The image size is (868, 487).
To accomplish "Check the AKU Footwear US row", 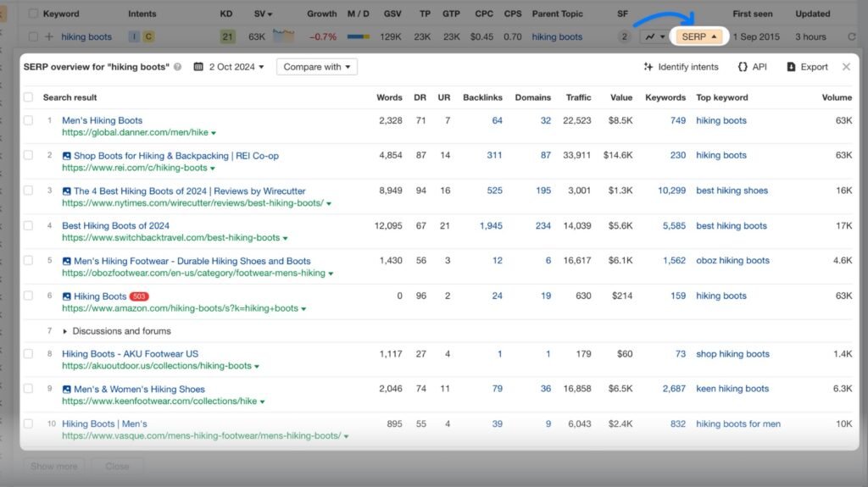I will coord(28,354).
